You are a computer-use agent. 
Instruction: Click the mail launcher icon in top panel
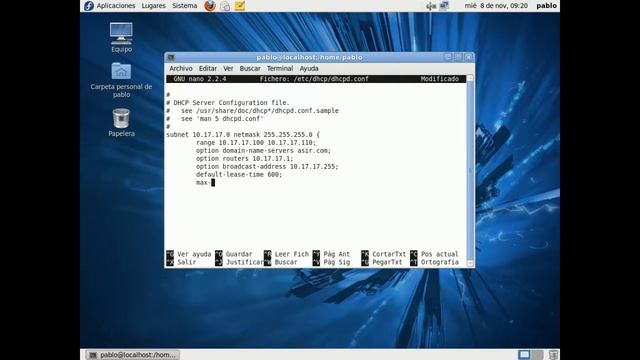click(x=225, y=6)
